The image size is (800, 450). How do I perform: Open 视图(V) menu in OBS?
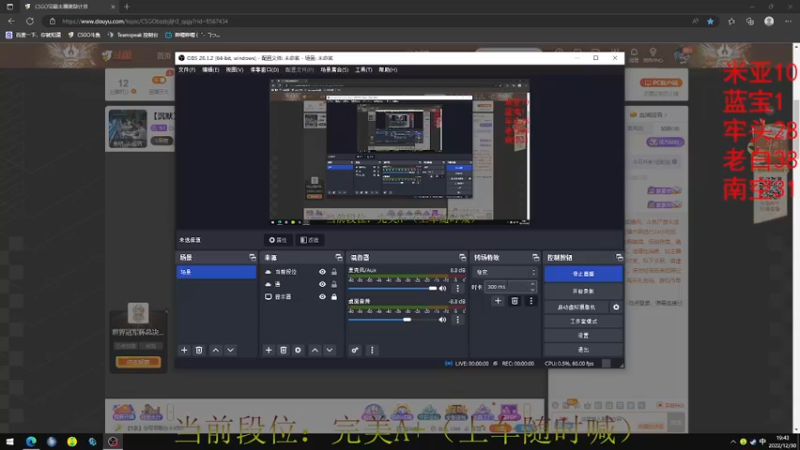click(234, 70)
